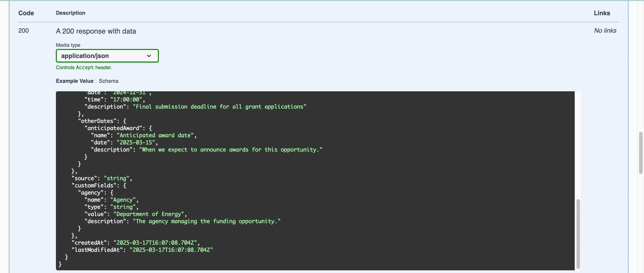Screen dimensions: 644x273
Task: Click the Description column header
Action: coord(70,13)
